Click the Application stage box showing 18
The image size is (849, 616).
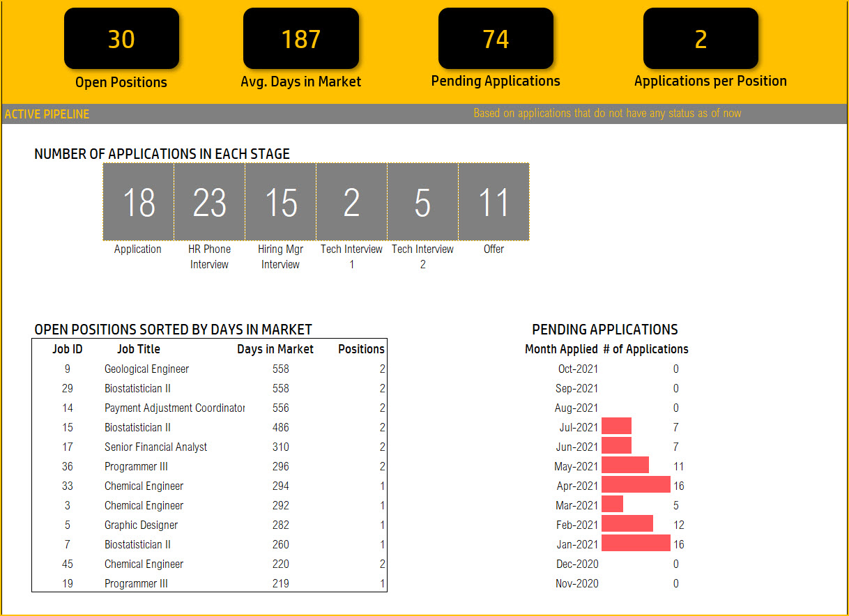click(138, 202)
